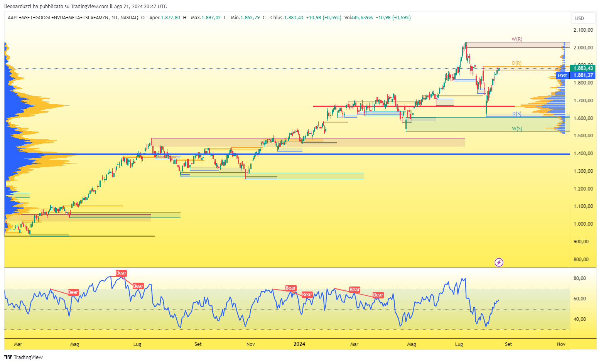This screenshot has width=601, height=364.
Task: Select the D(R) daily resistance label
Action: point(517,63)
